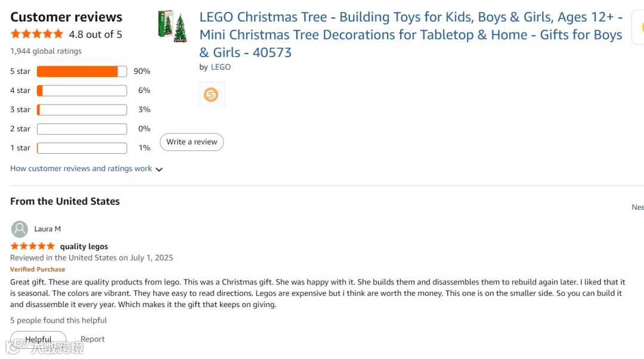Click the LEGO Christmas Tree product thumbnail
Viewport: 644px width, 359px height.
coord(172,27)
